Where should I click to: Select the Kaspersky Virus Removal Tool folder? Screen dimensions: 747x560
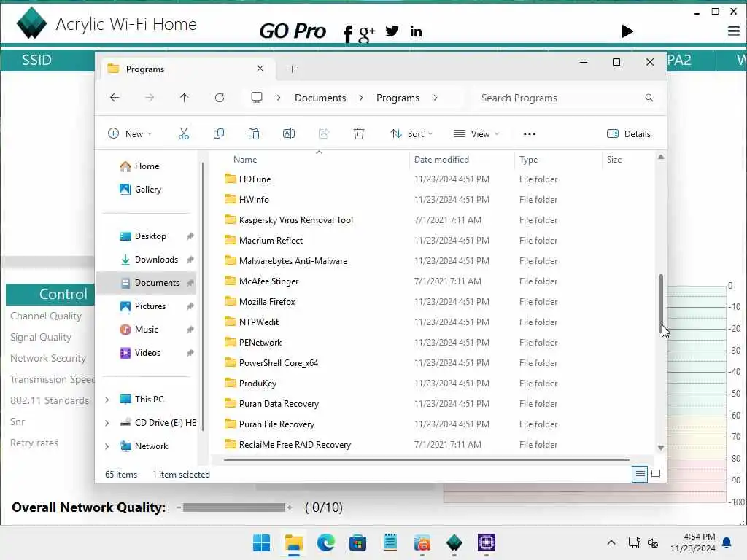coord(295,220)
